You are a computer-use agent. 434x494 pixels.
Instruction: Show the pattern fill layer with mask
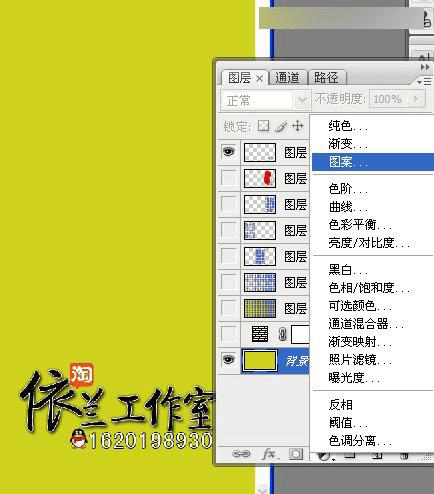coord(228,334)
